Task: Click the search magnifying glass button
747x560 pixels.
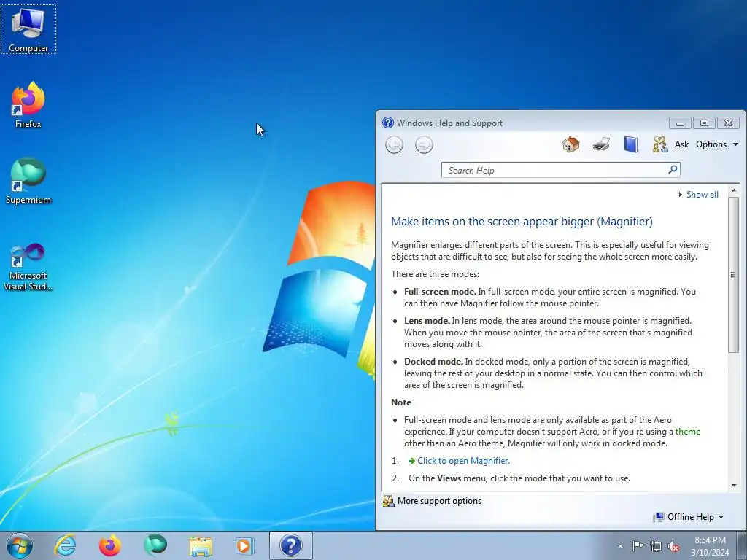Action: [x=673, y=169]
